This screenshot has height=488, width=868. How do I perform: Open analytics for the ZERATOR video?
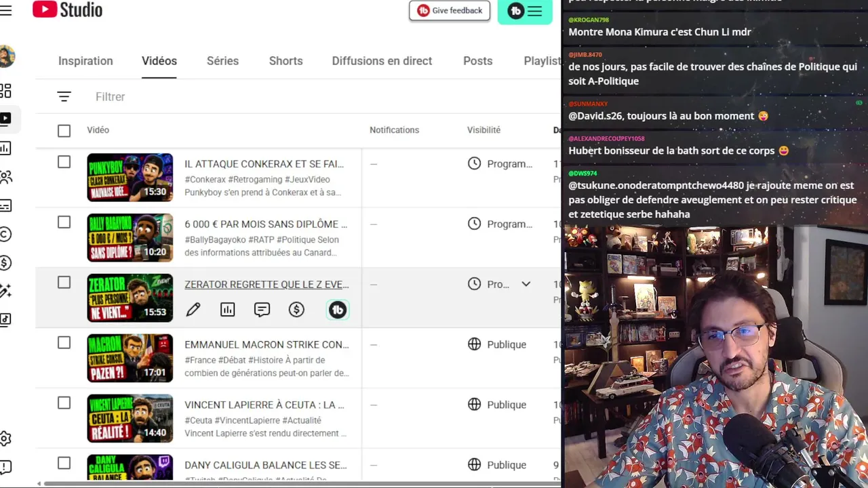(227, 310)
